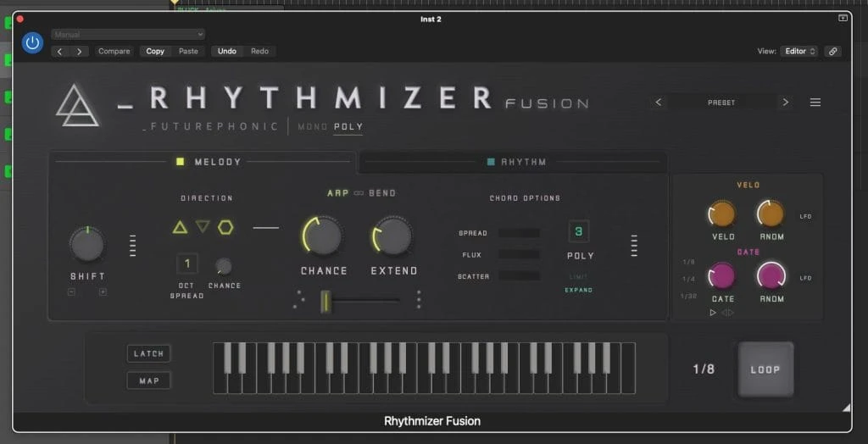Toggle the plugin power bypass button
Viewport: 868px width, 444px height.
(33, 42)
